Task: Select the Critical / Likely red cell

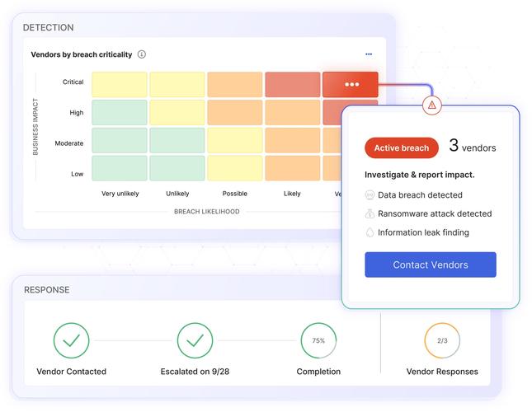Action: pos(292,84)
